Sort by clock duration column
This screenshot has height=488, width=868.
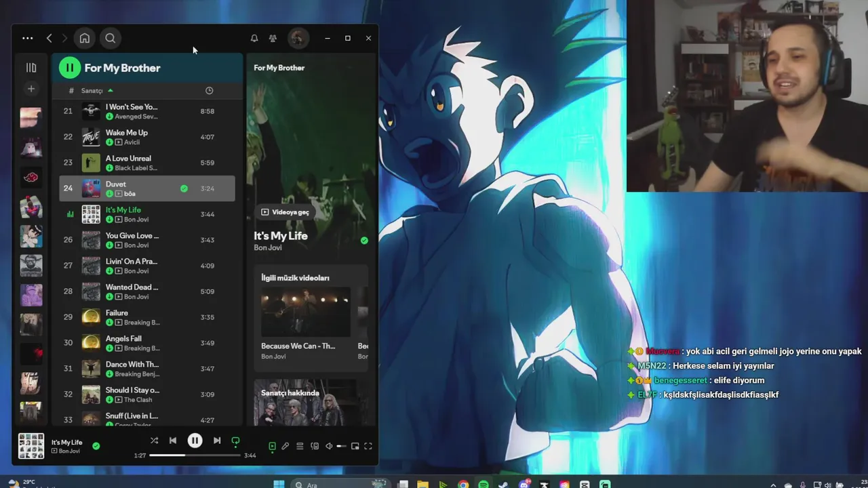(209, 91)
